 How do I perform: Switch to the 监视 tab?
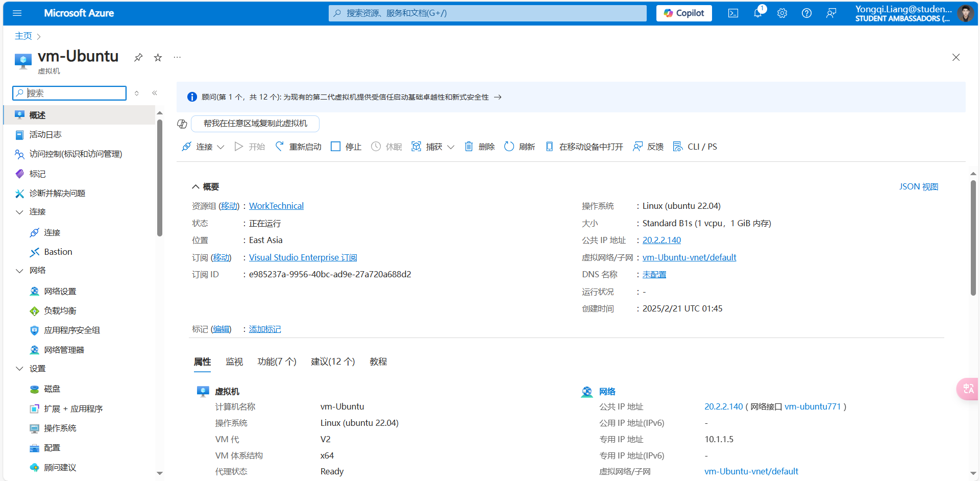tap(234, 362)
